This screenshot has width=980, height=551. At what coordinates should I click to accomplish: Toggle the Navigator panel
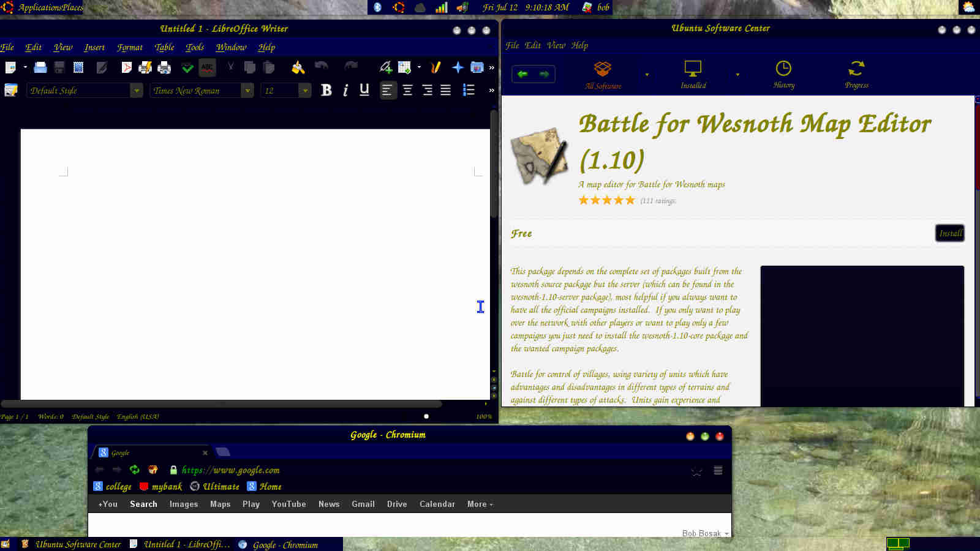click(458, 67)
